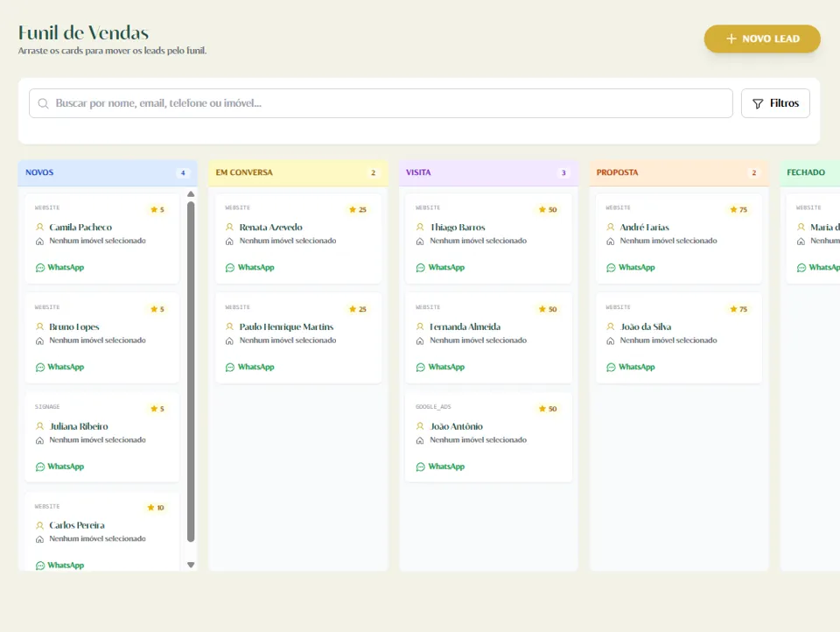Open WhatsApp for Carlos Pereira
The width and height of the screenshot is (840, 632).
tap(60, 565)
